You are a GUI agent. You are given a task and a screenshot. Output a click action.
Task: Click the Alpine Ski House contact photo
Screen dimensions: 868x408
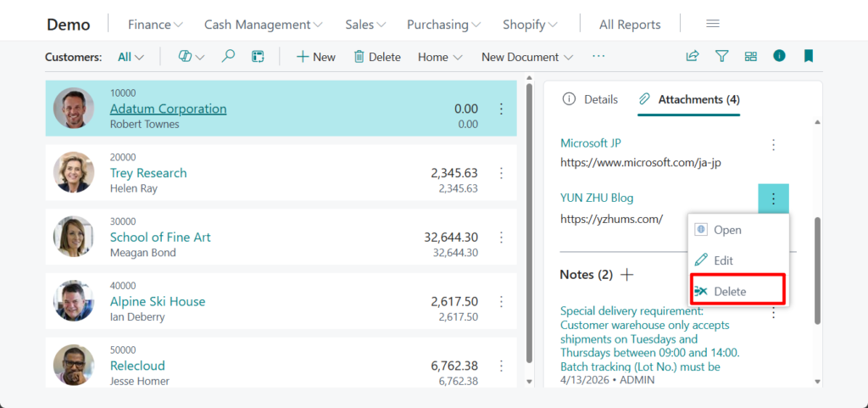(x=74, y=300)
